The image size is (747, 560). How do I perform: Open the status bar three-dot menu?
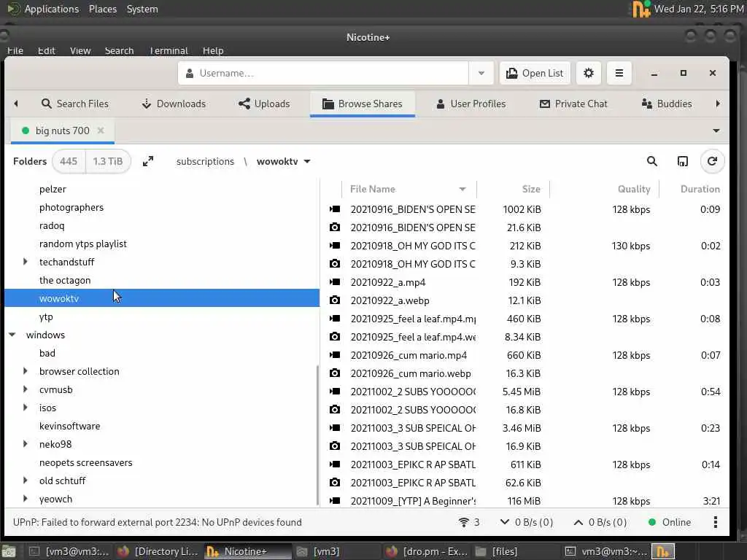pos(715,522)
